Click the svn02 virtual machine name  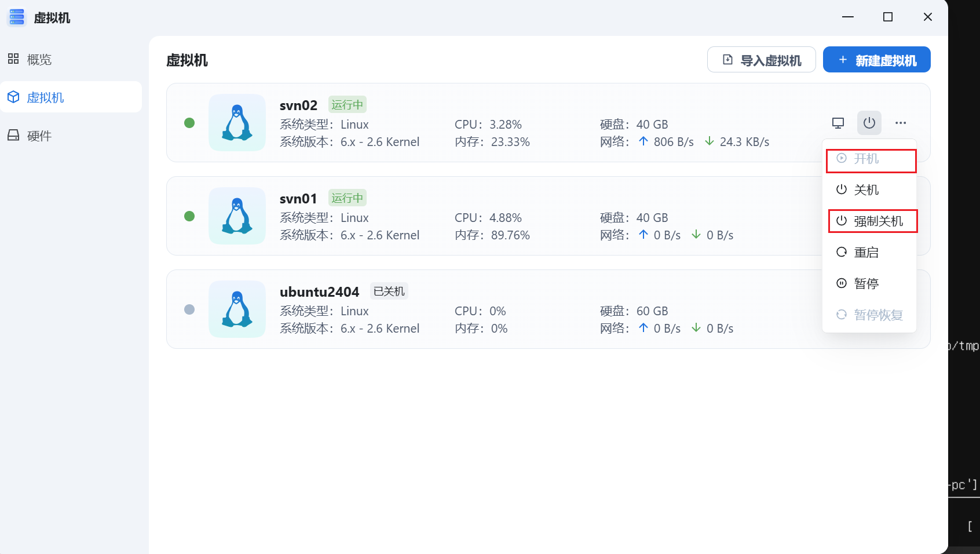(298, 105)
